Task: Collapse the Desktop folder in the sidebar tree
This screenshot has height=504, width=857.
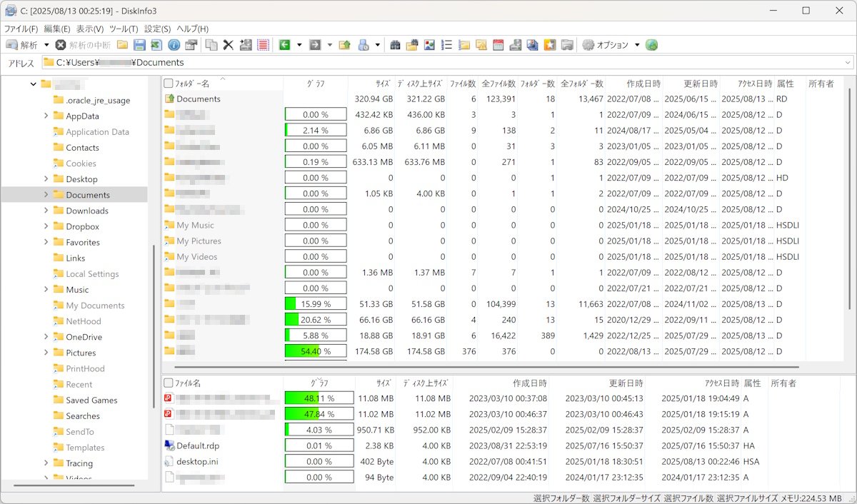Action: (x=47, y=178)
